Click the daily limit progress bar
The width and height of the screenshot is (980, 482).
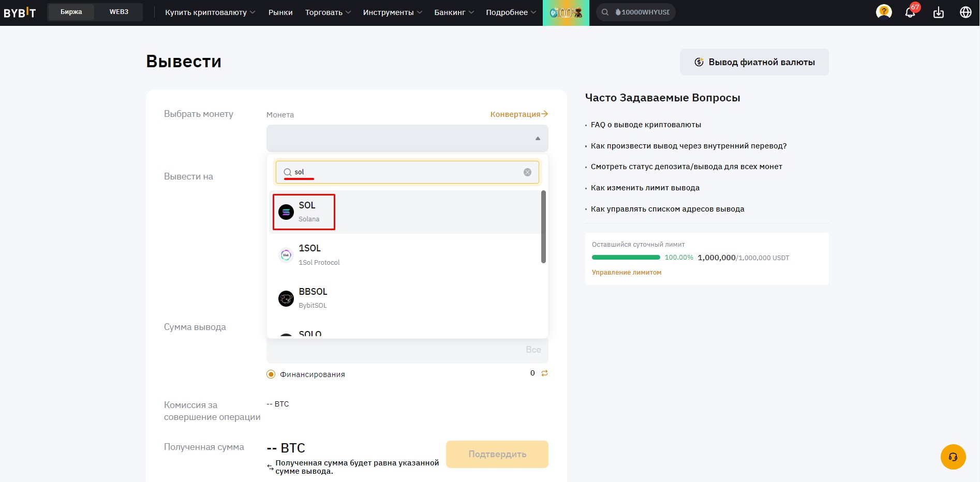[626, 258]
